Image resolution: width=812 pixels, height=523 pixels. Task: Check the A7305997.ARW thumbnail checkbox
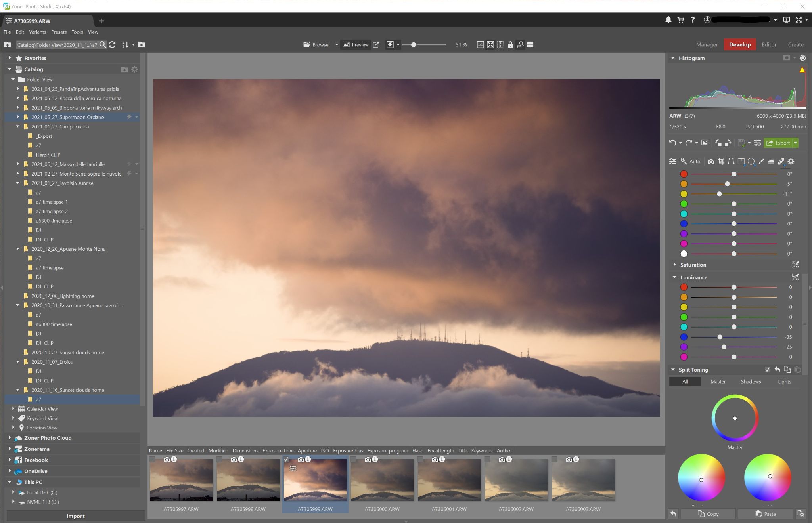coord(152,460)
